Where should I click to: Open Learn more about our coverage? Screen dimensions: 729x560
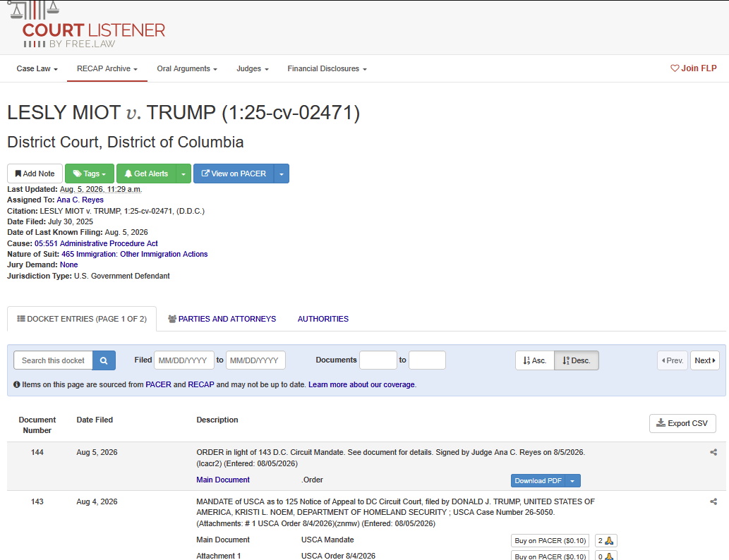point(361,385)
